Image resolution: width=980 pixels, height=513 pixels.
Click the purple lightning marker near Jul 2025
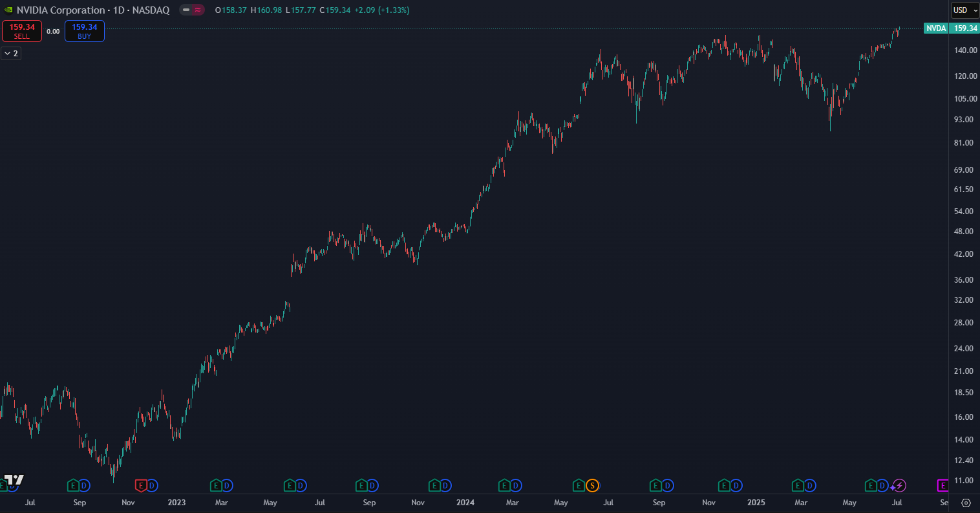pos(900,485)
